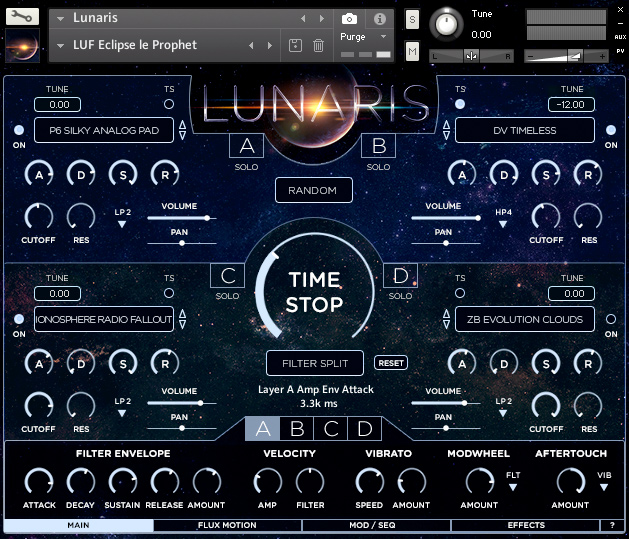Click Layer A amp Attack knob

(x=39, y=174)
